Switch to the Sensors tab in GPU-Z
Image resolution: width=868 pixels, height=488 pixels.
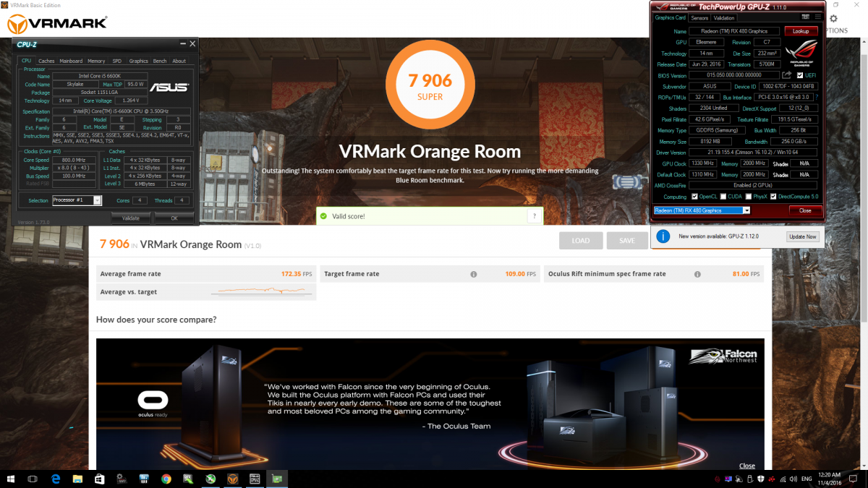click(x=699, y=18)
